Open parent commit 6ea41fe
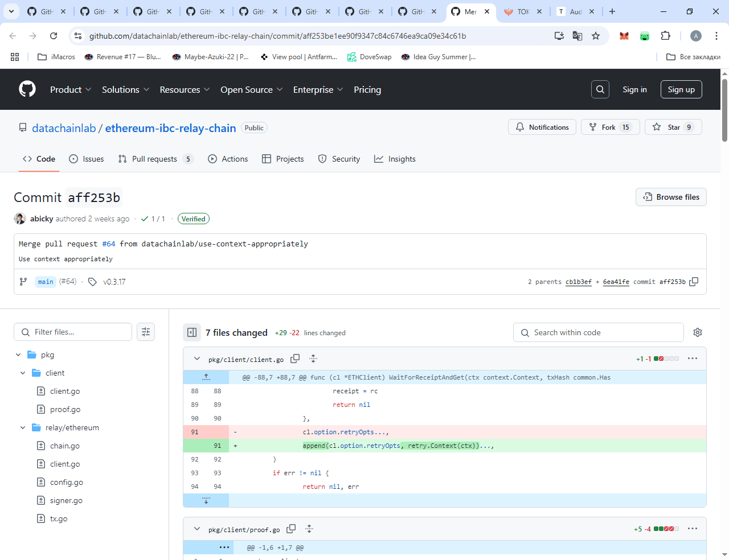Image resolution: width=729 pixels, height=560 pixels. tap(616, 282)
